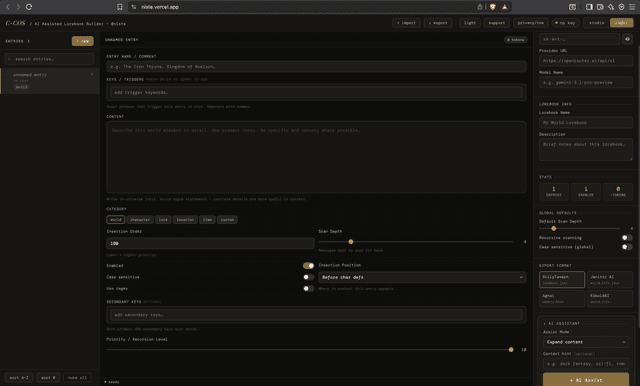This screenshot has height=386, width=640.
Task: Click the API key input field
Action: (580, 39)
